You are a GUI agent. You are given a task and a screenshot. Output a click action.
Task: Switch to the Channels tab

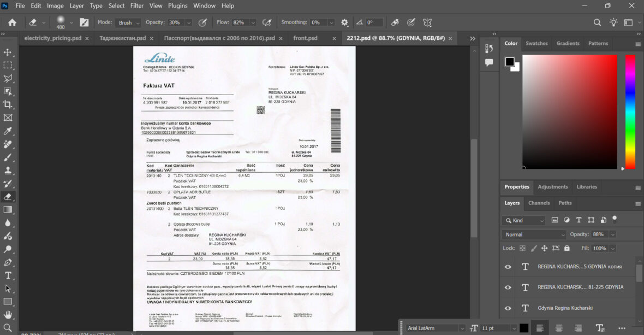coord(539,203)
